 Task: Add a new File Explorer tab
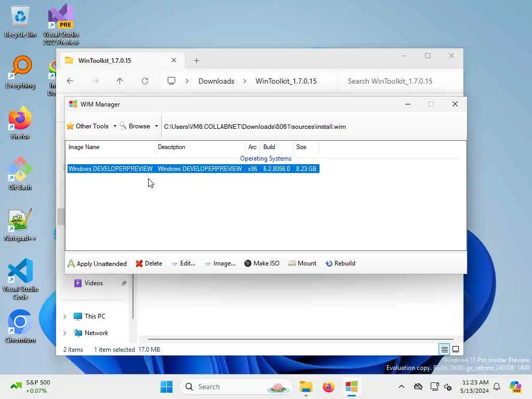click(196, 61)
